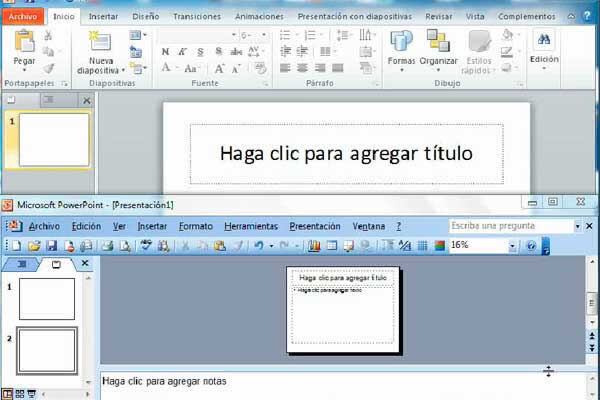Click the blue Help icon beside zoom
This screenshot has height=400, width=600.
[x=532, y=245]
